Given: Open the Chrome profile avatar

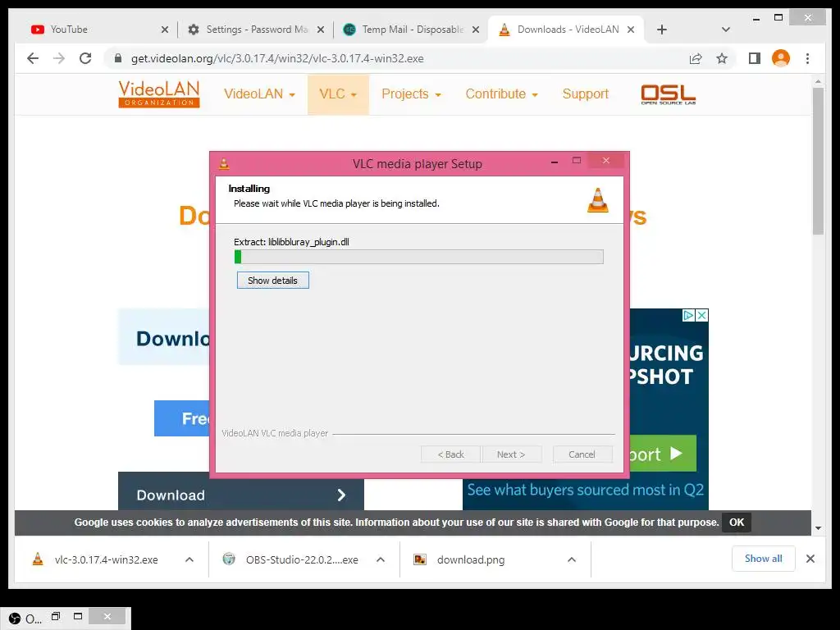Looking at the screenshot, I should click(781, 58).
